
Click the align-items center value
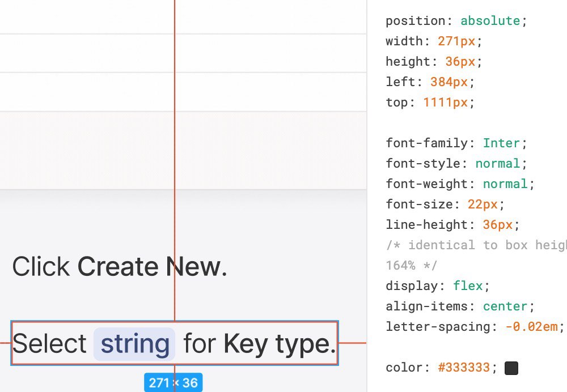(x=505, y=306)
